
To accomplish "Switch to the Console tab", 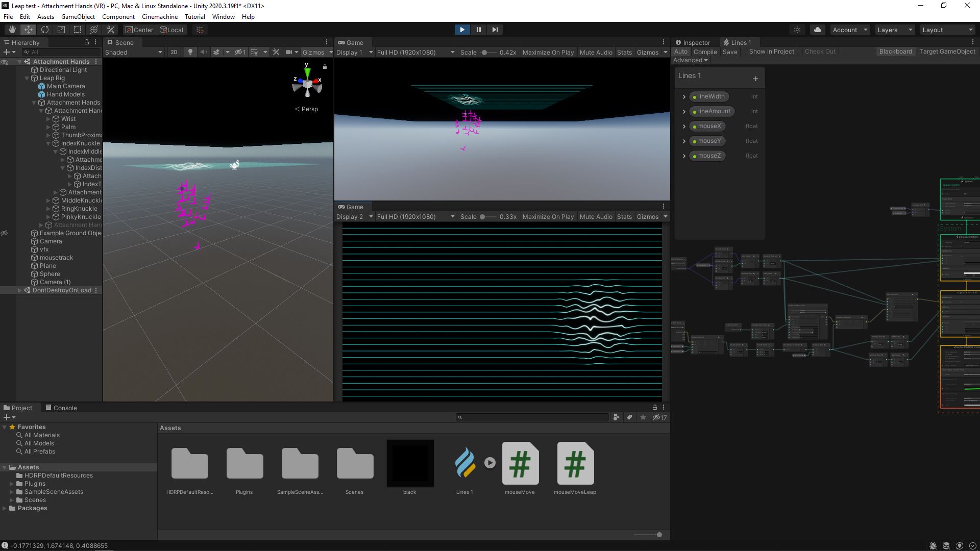I will click(61, 408).
